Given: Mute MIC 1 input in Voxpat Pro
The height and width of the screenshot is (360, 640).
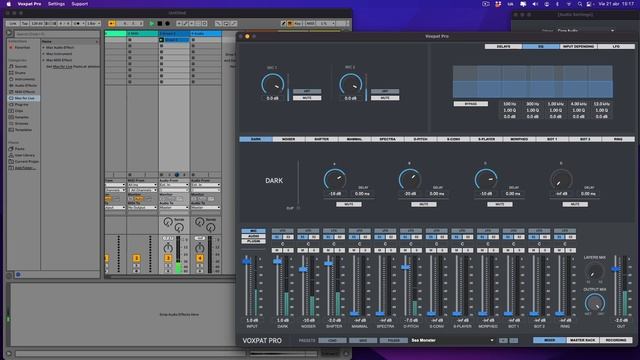Looking at the screenshot, I should click(307, 98).
